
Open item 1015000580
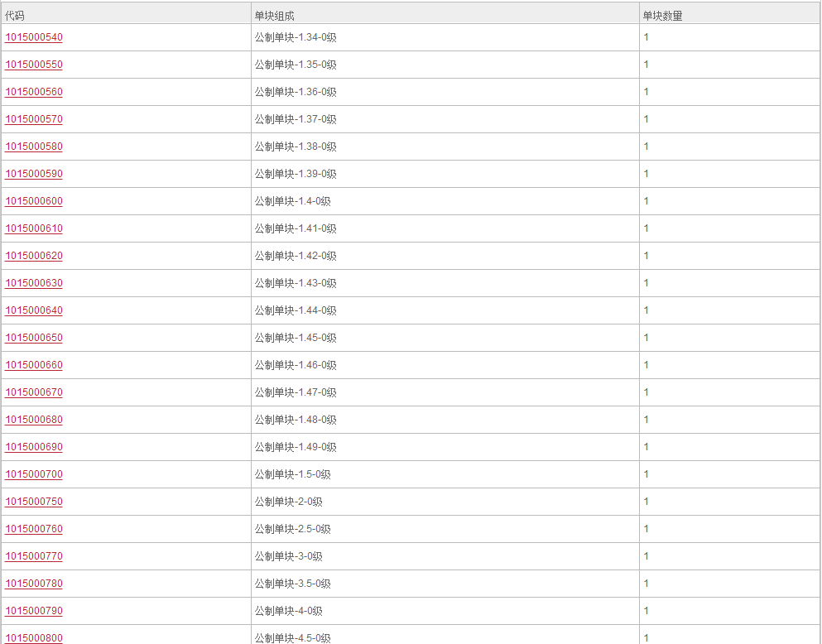point(34,147)
